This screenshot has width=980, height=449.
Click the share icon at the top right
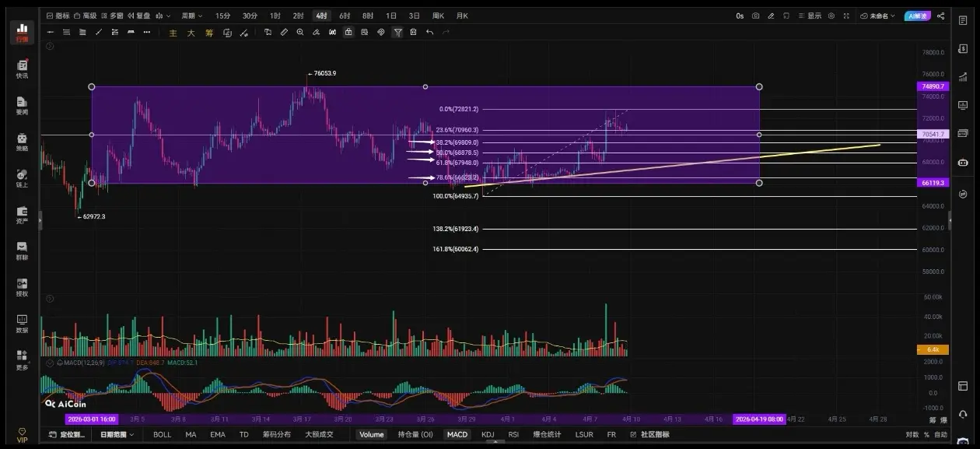pyautogui.click(x=941, y=16)
